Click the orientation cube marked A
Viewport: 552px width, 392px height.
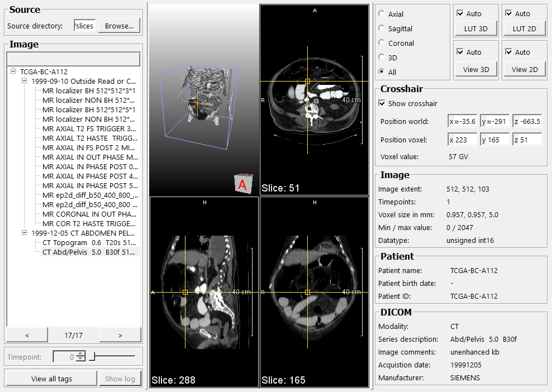(242, 184)
